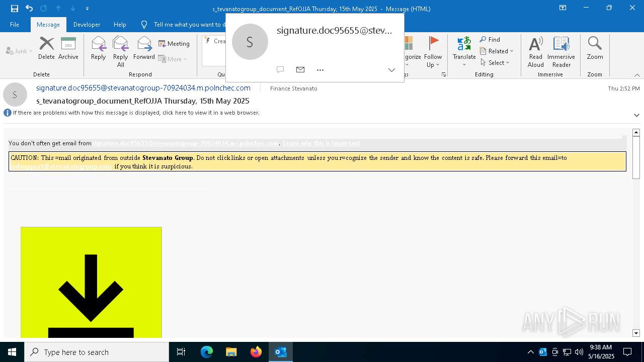
Task: Start Read Aloud
Action: [535, 51]
